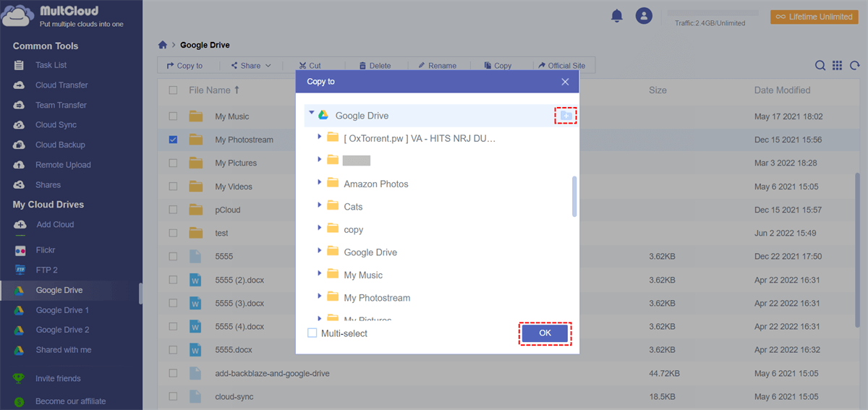868x410 pixels.
Task: Enable the Multi-select checkbox
Action: (x=312, y=333)
